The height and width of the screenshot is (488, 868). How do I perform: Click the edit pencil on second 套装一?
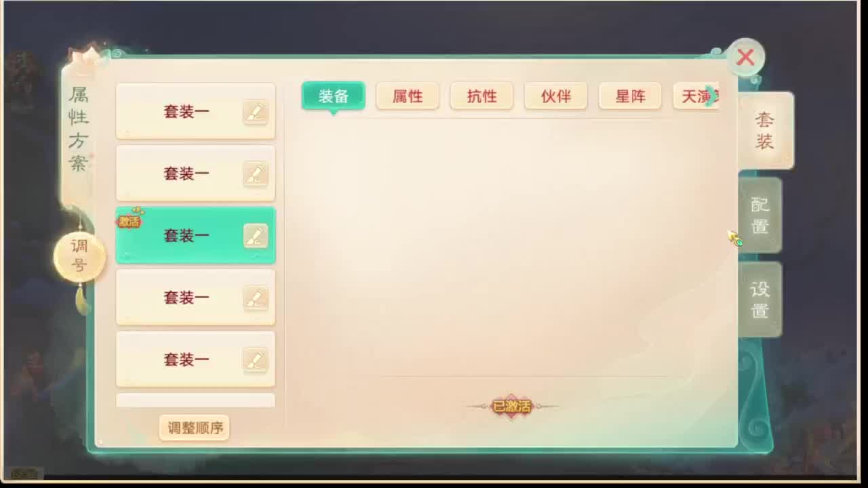coord(256,174)
